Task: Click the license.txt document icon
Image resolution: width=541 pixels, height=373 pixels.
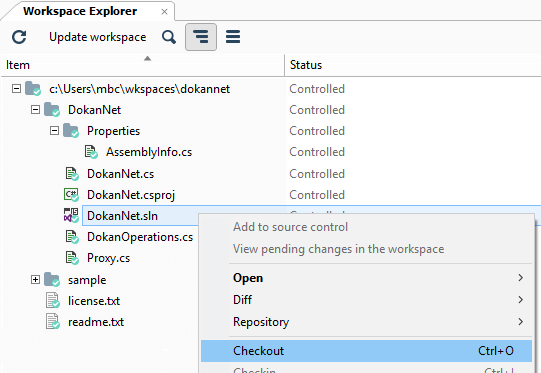Action: click(x=53, y=301)
